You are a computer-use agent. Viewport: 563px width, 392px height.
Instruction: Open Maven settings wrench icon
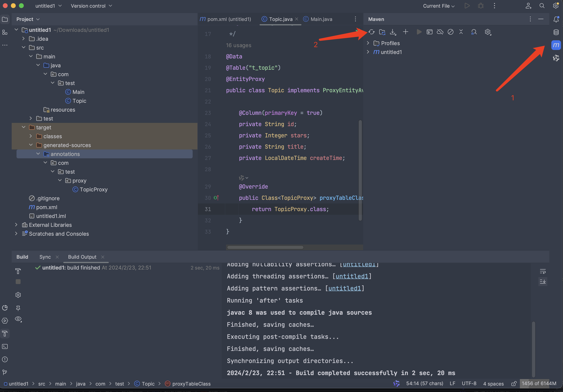(x=488, y=32)
